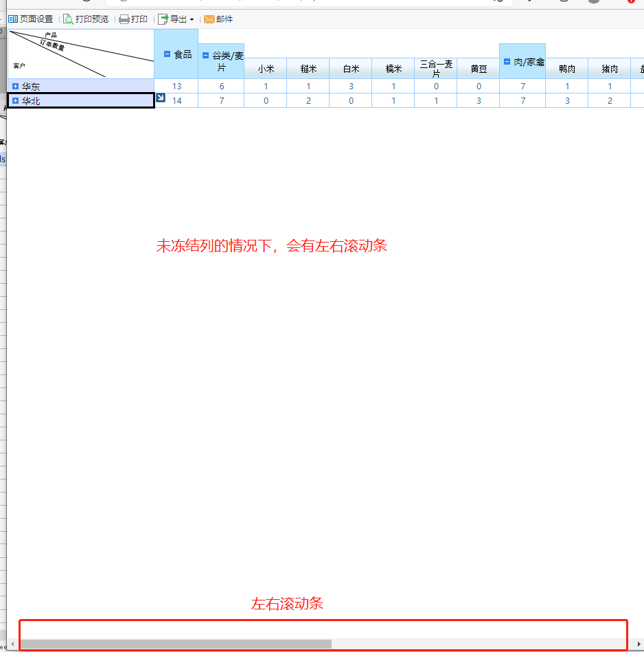Image resolution: width=644 pixels, height=652 pixels.
Task: Click the printer icon in toolbar
Action: pyautogui.click(x=124, y=19)
